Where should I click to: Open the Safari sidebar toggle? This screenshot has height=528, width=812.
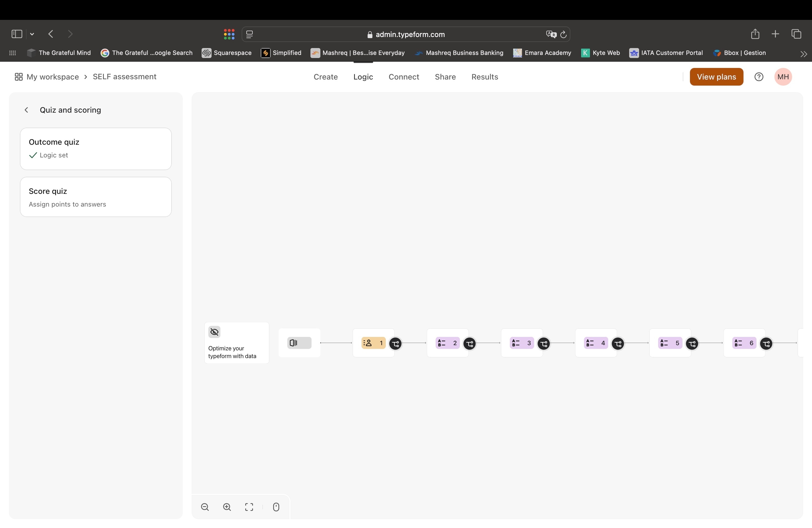pyautogui.click(x=17, y=34)
